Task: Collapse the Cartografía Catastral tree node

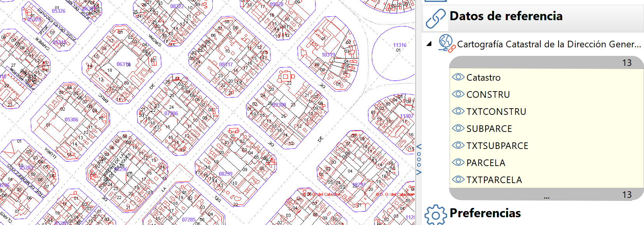Action: [x=429, y=44]
